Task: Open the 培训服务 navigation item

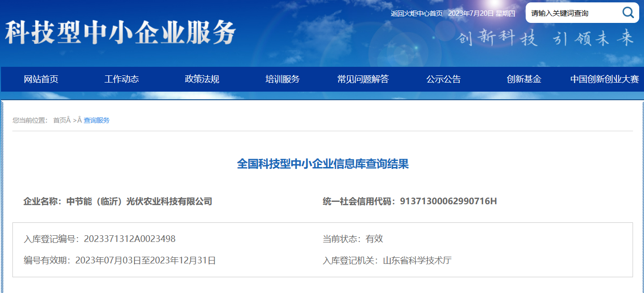Action: point(282,79)
